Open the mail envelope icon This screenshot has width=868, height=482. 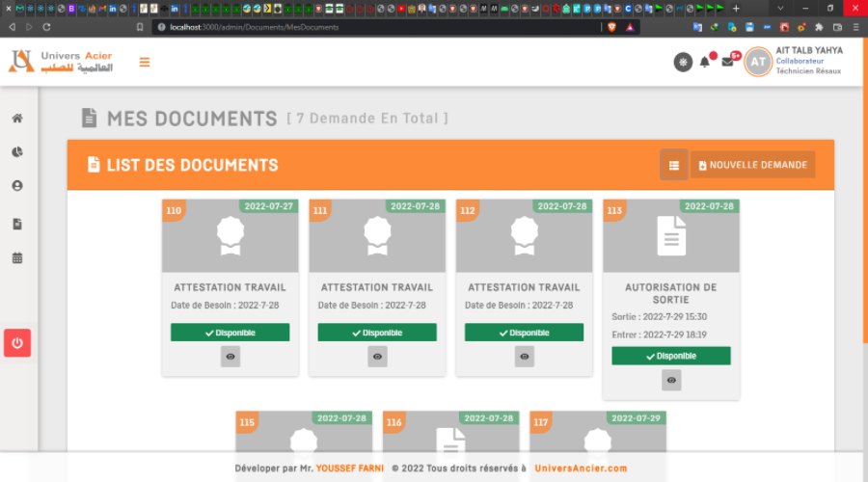728,63
